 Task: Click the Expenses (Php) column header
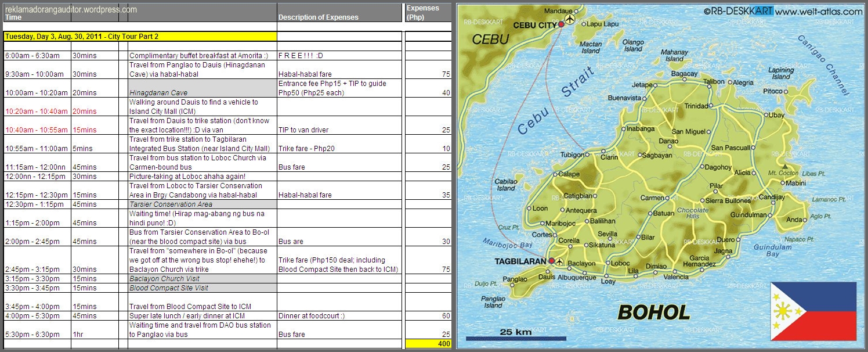[x=422, y=12]
